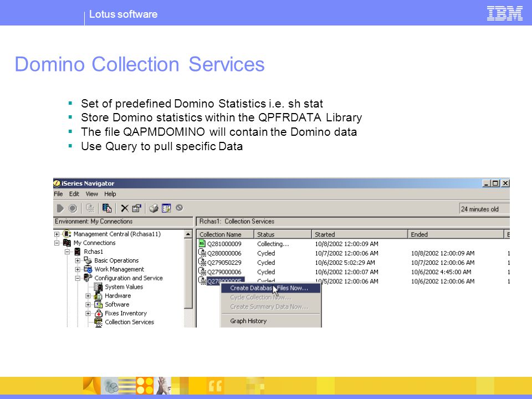Image resolution: width=532 pixels, height=399 pixels.
Task: Click the Hardware tree icon
Action: click(x=99, y=295)
